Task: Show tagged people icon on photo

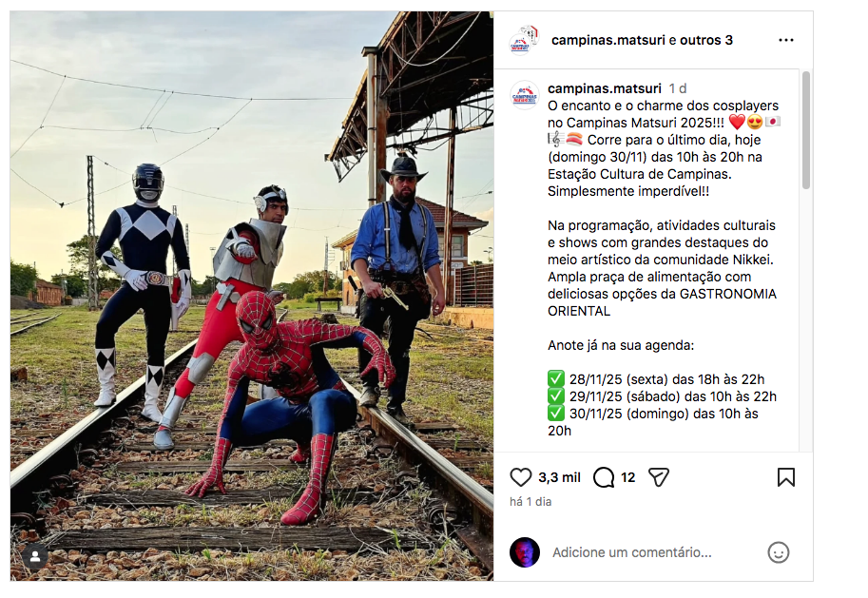Action: tap(35, 556)
